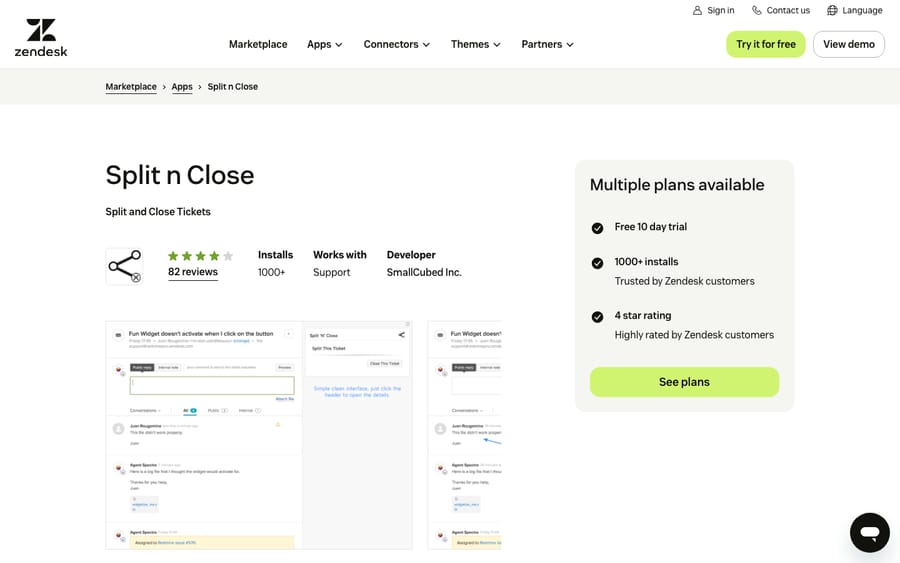
Task: Open Marketplace in the top navigation
Action: (258, 44)
